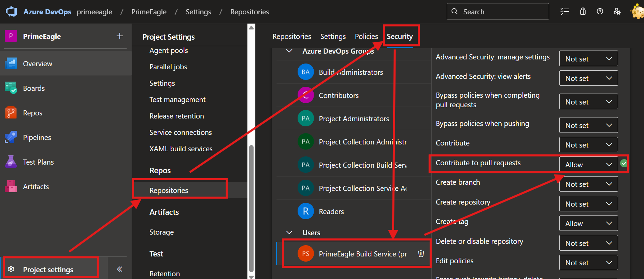This screenshot has width=644, height=279.
Task: Open Storage under Artifacts settings
Action: tap(162, 232)
